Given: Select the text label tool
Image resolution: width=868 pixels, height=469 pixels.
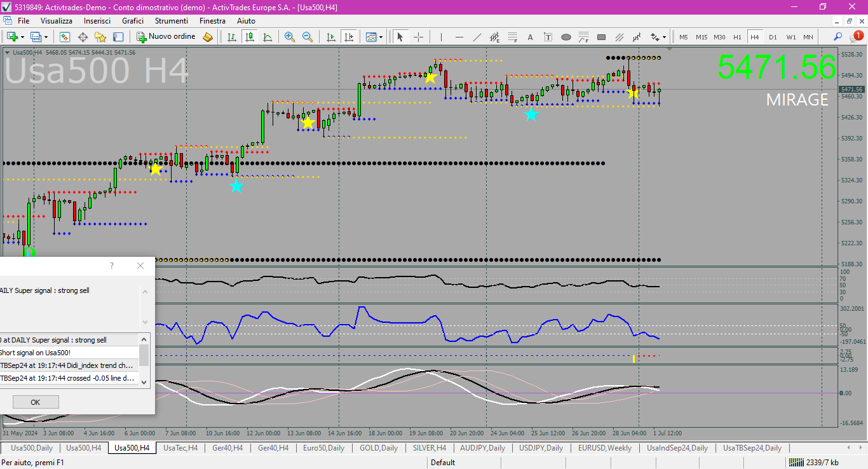Looking at the screenshot, I should (x=548, y=37).
